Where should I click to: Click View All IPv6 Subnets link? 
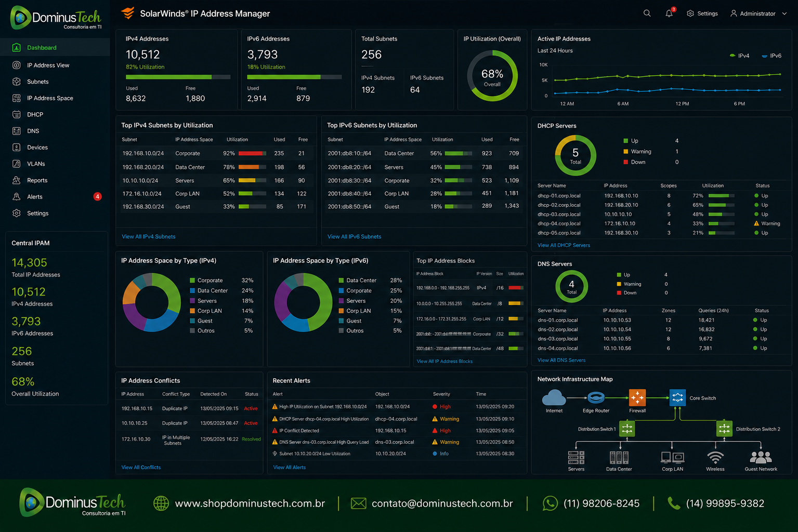pyautogui.click(x=355, y=236)
